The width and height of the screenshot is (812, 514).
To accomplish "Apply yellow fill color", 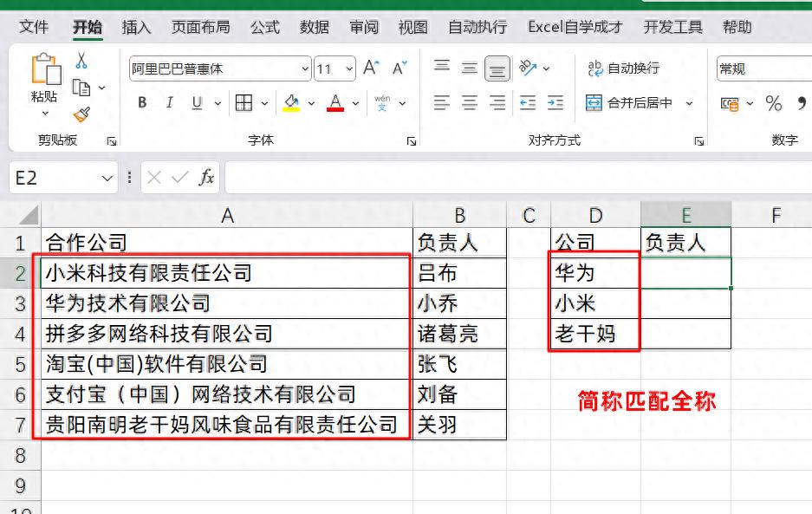I will click(291, 102).
